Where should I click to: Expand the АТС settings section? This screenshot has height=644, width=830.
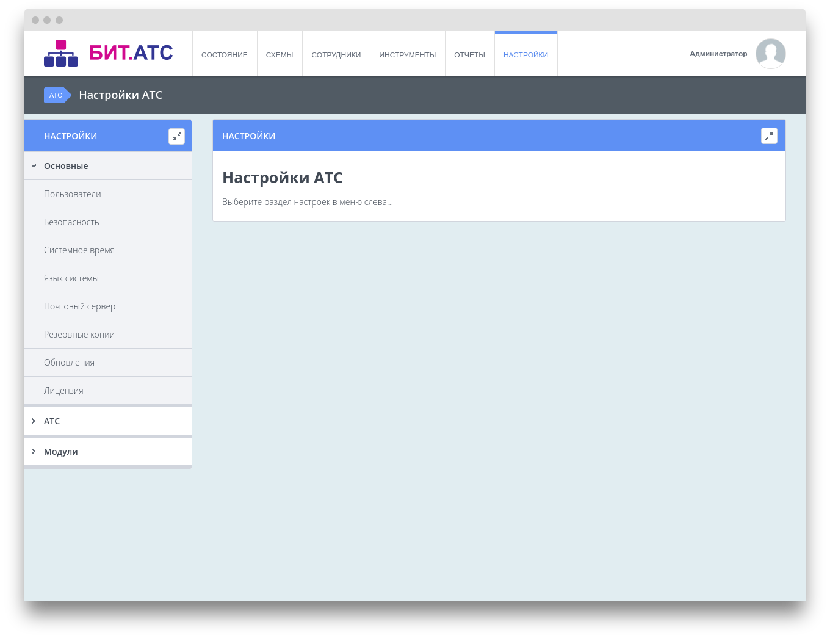[x=52, y=421]
